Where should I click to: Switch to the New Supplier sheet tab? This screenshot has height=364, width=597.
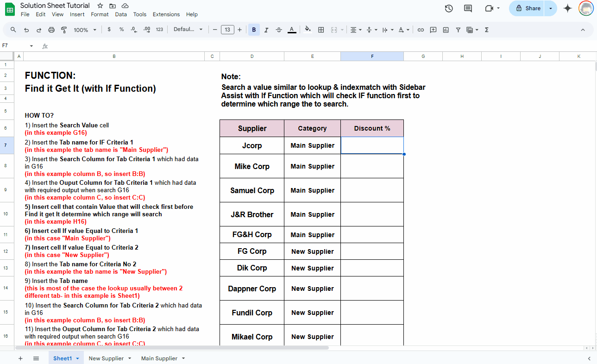pos(106,358)
